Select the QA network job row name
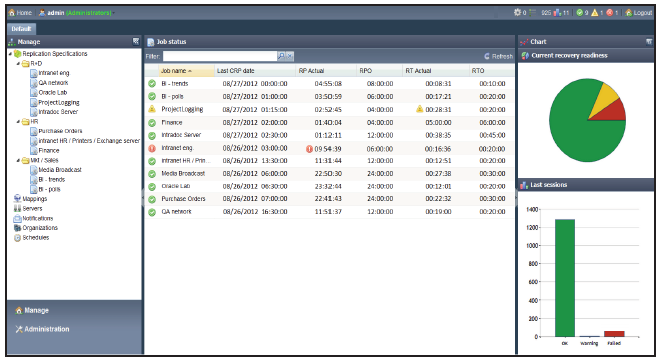 tap(176, 212)
